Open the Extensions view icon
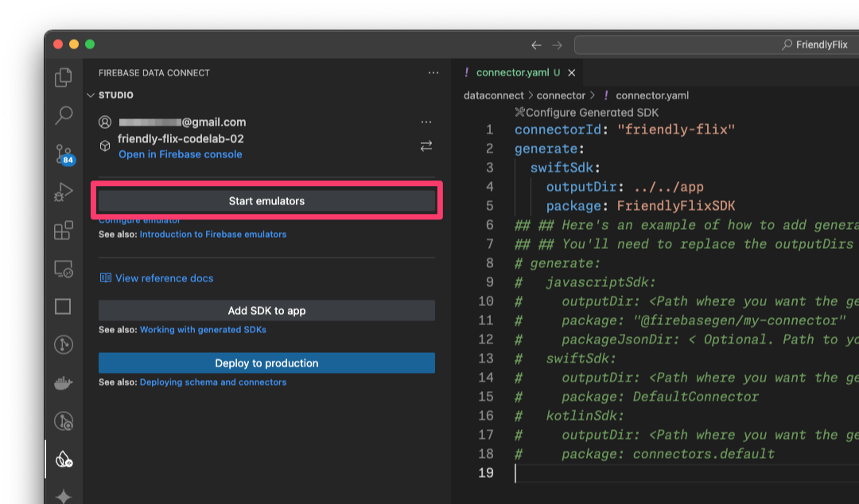The width and height of the screenshot is (859, 504). tap(63, 231)
